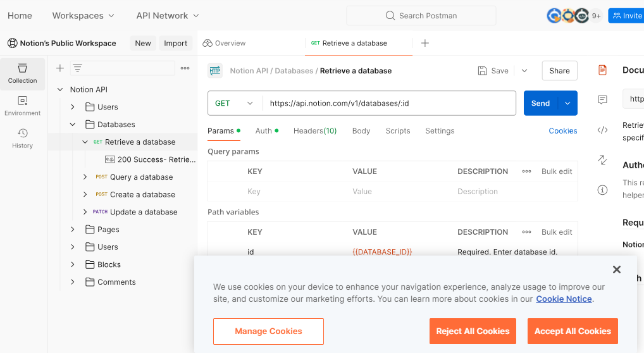Open the GET method dropdown
644x353 pixels.
tap(235, 103)
